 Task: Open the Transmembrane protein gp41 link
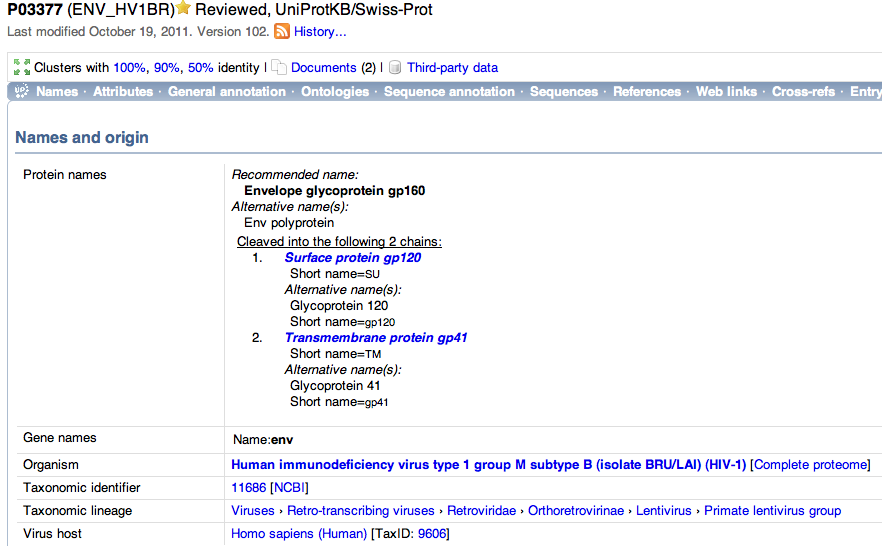pos(376,338)
